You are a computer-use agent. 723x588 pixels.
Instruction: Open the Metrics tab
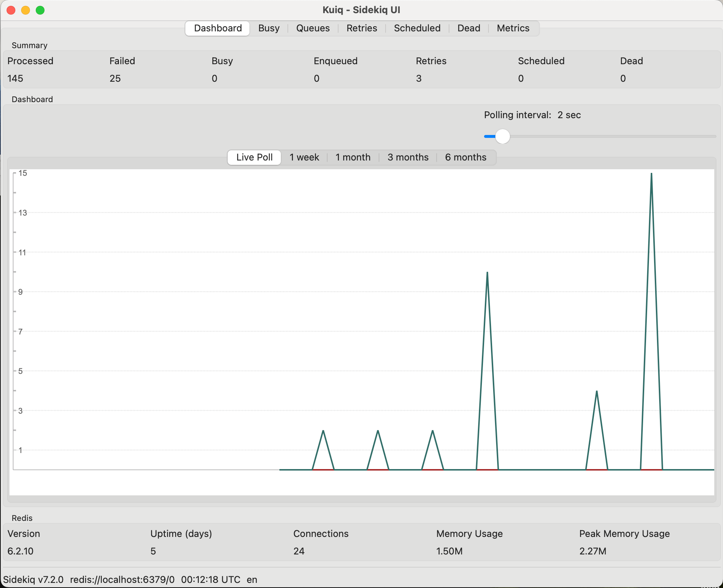(x=513, y=28)
